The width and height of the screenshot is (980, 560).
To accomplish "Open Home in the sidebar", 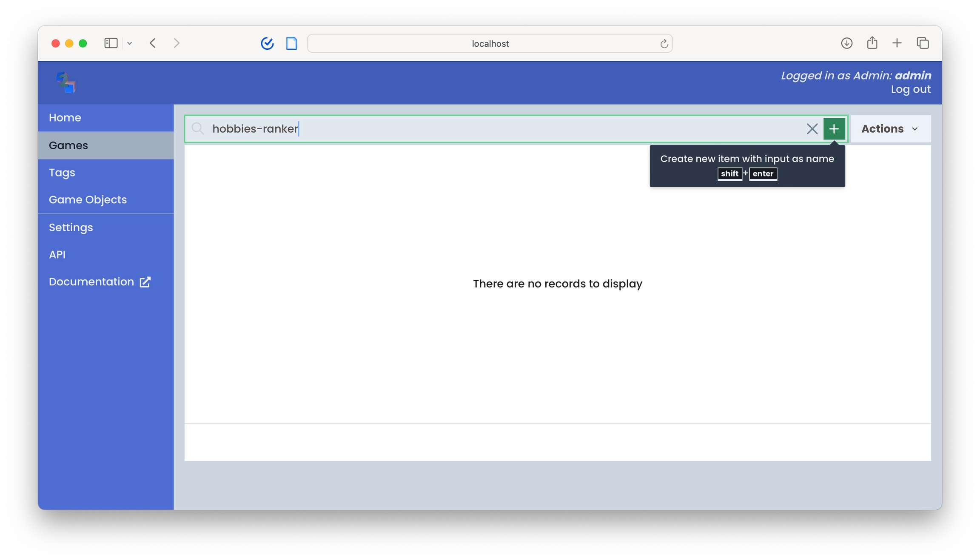I will tap(105, 118).
